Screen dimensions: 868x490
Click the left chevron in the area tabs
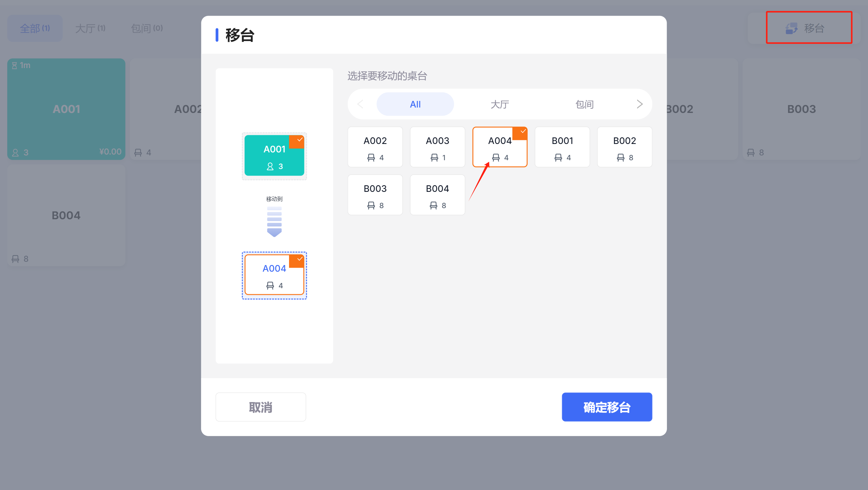click(360, 104)
